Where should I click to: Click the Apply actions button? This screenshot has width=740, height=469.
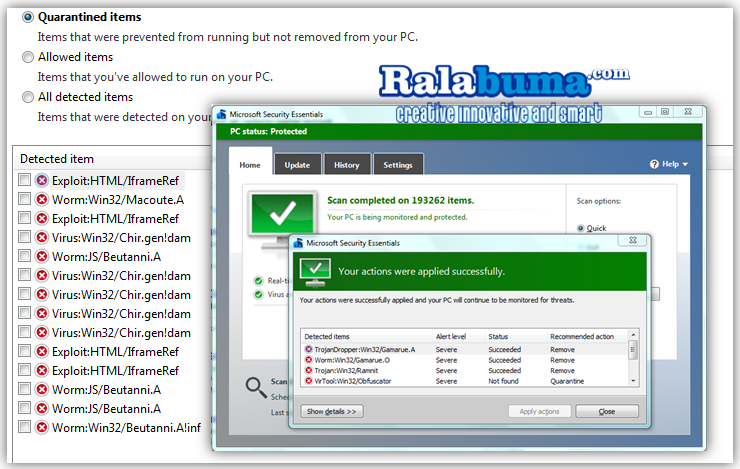539,411
